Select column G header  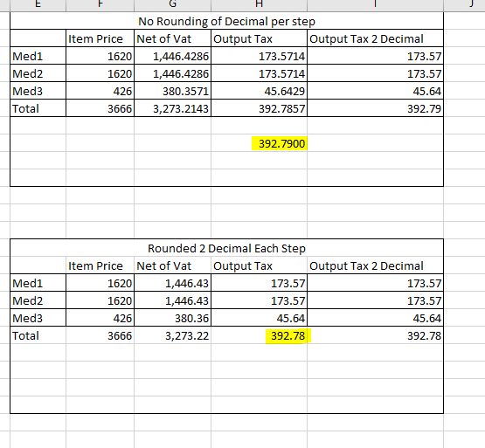173,4
